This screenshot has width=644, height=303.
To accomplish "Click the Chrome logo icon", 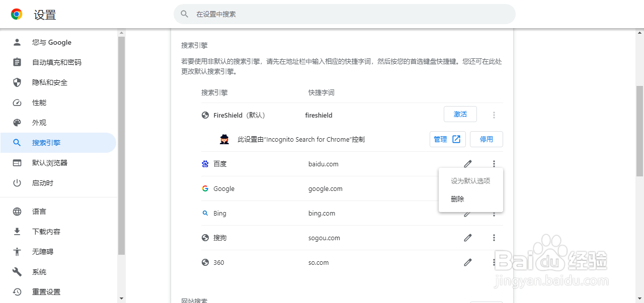I will pos(17,15).
